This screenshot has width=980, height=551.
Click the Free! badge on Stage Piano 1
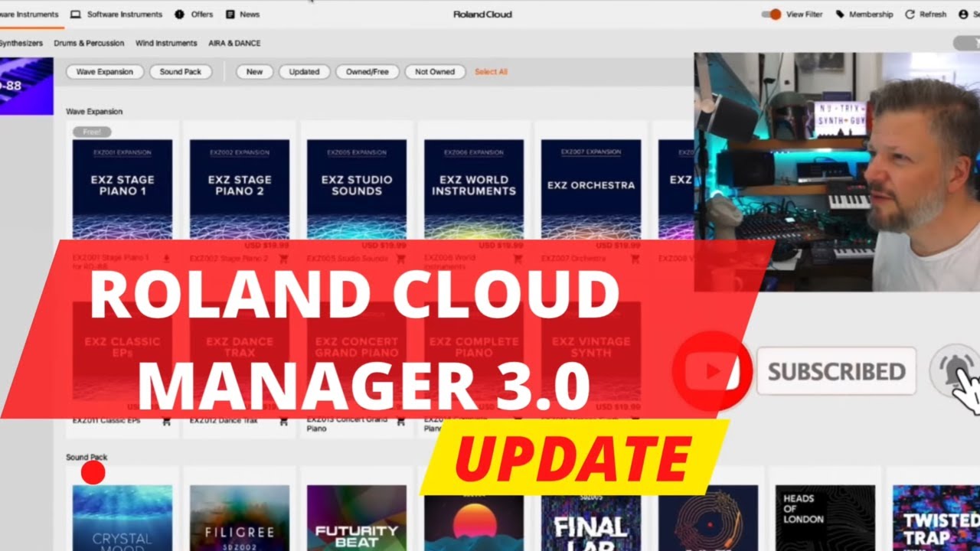pos(92,132)
